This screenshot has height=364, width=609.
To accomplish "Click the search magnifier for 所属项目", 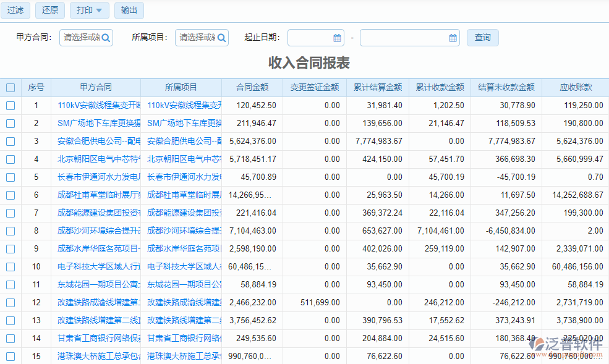I will point(221,37).
